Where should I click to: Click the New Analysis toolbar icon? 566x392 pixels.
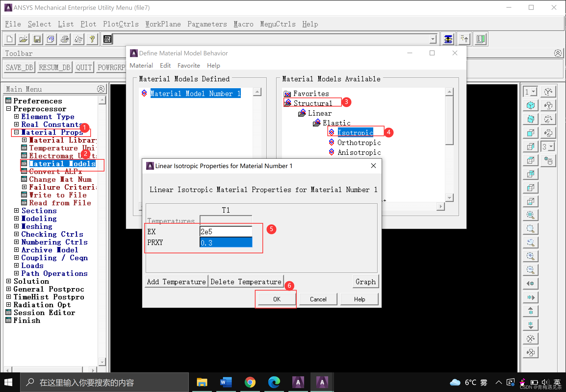point(10,39)
